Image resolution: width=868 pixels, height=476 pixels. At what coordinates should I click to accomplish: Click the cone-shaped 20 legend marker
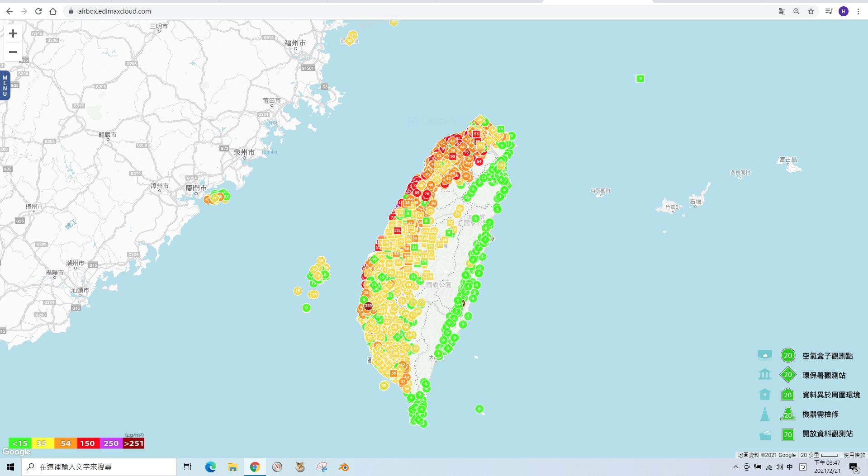click(x=788, y=414)
